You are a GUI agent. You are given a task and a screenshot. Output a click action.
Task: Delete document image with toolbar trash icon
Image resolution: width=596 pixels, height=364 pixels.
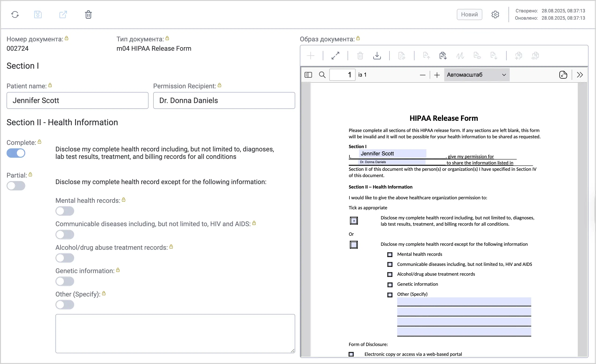pos(360,56)
